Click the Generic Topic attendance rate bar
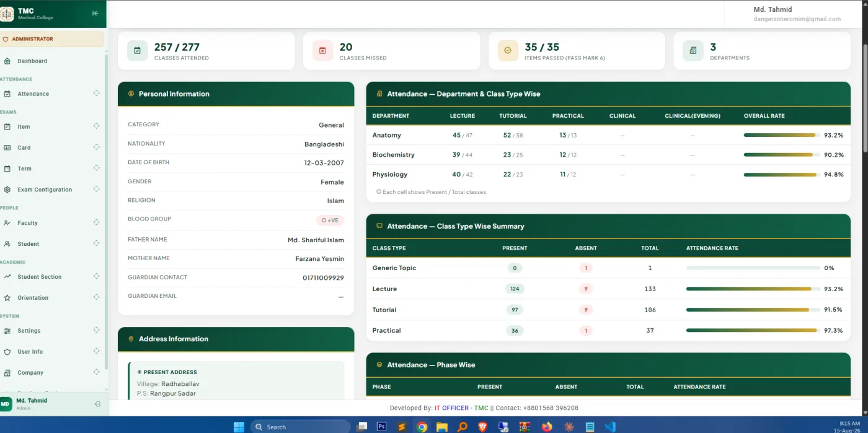 tap(753, 268)
